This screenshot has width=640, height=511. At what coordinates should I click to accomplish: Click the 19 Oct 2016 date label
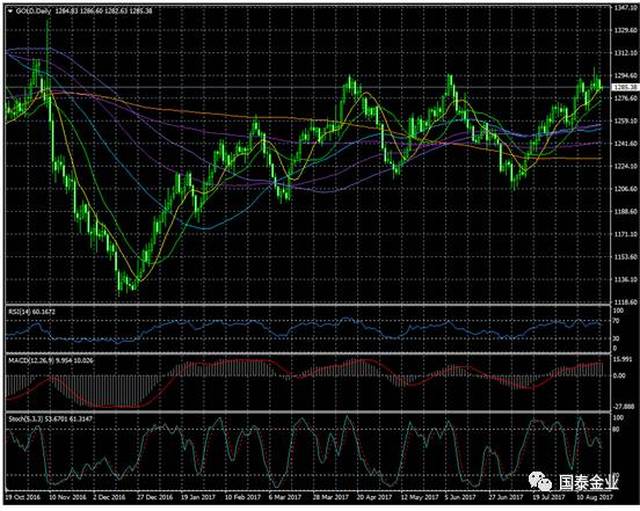click(23, 495)
